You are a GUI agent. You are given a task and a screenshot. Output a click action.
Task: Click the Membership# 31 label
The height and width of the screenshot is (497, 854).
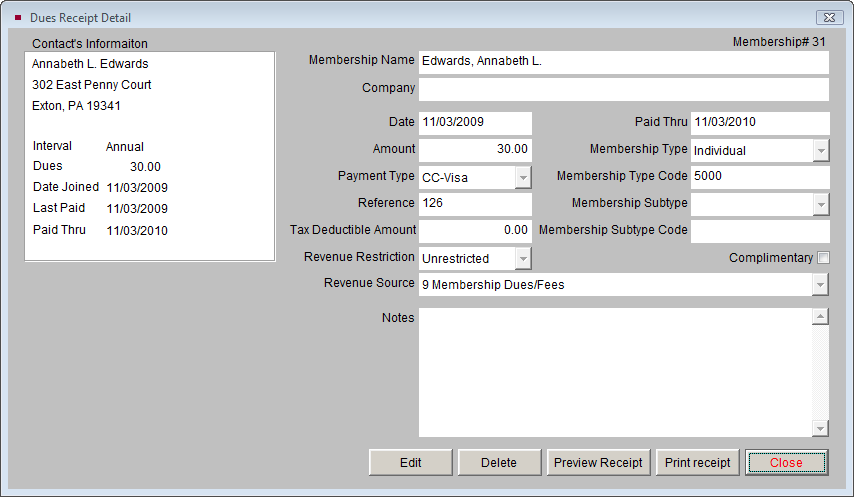tap(779, 42)
